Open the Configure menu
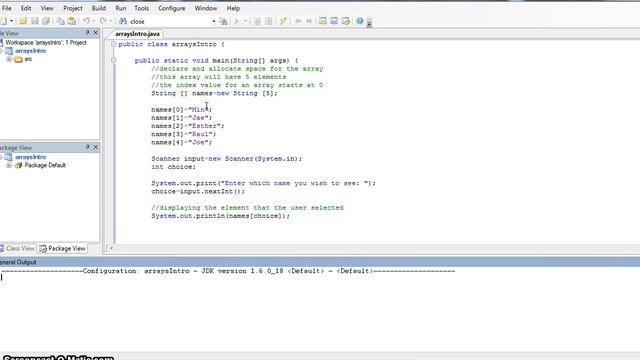This screenshot has width=640, height=360. [171, 8]
